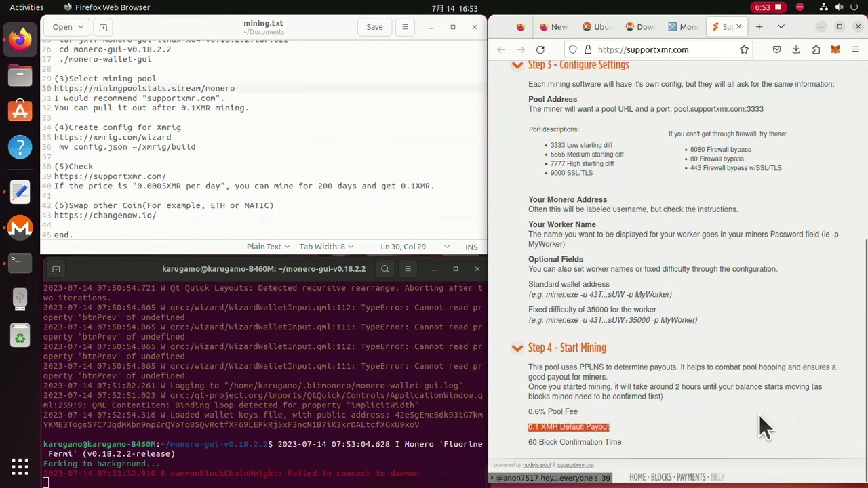The width and height of the screenshot is (868, 488).
Task: Open the Help icon in the dock
Action: [20, 147]
